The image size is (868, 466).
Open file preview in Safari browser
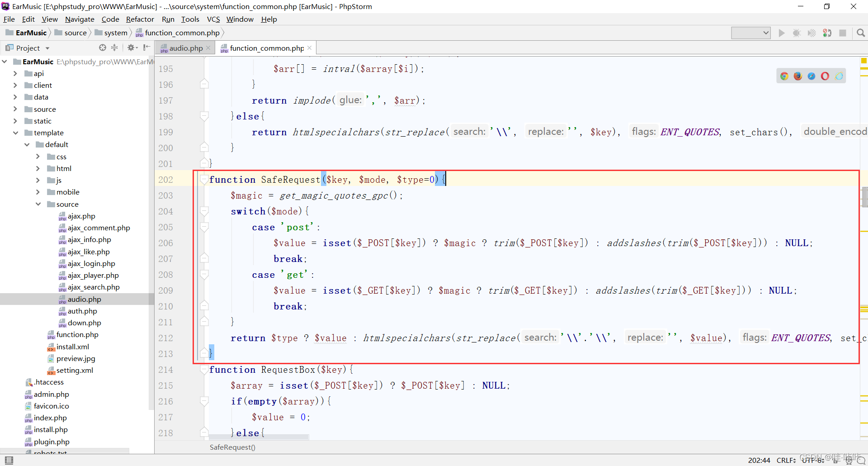(x=811, y=76)
